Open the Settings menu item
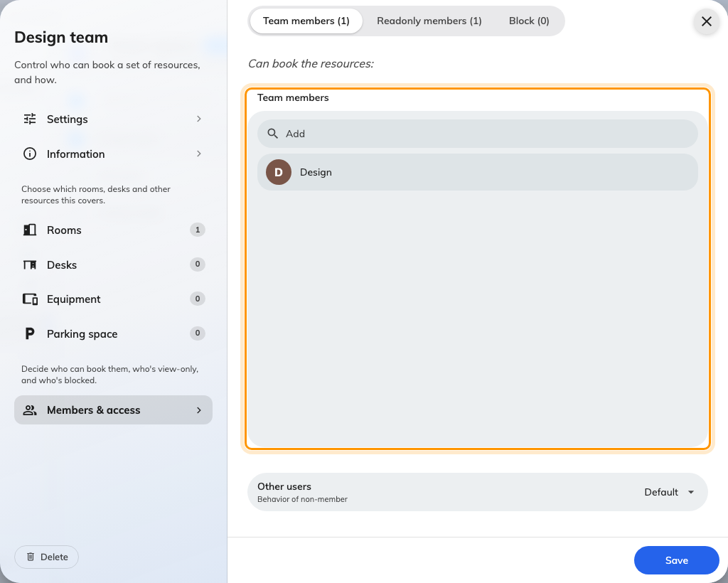The width and height of the screenshot is (728, 583). point(113,119)
